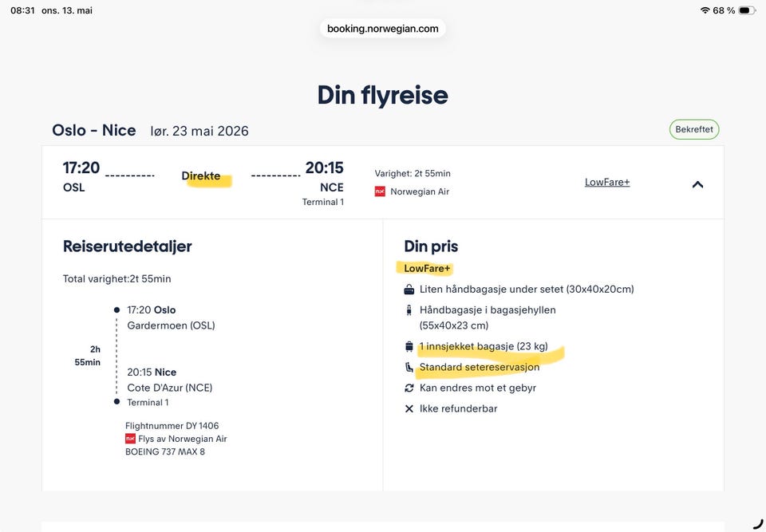Viewport: 766px width, 532px height.
Task: Click Gardermoen (OSL) airport text
Action: tap(171, 325)
